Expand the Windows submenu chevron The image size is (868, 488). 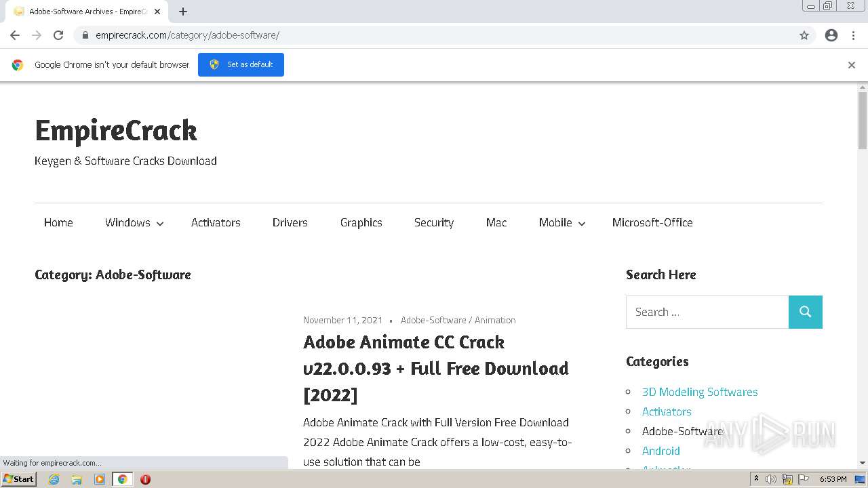coord(160,224)
